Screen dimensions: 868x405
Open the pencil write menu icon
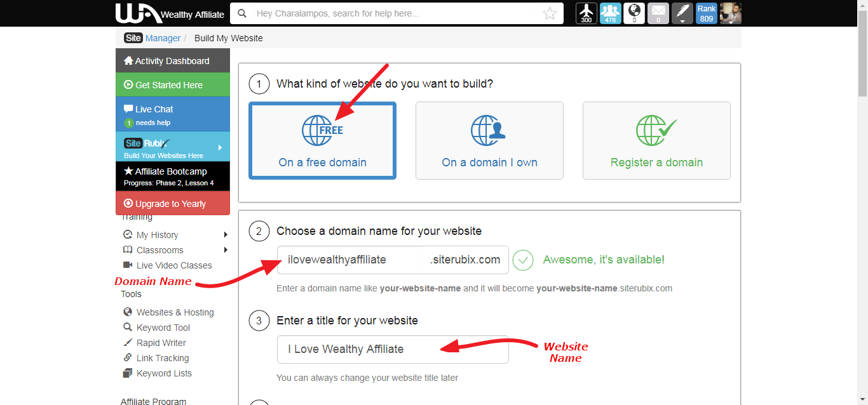(x=682, y=13)
